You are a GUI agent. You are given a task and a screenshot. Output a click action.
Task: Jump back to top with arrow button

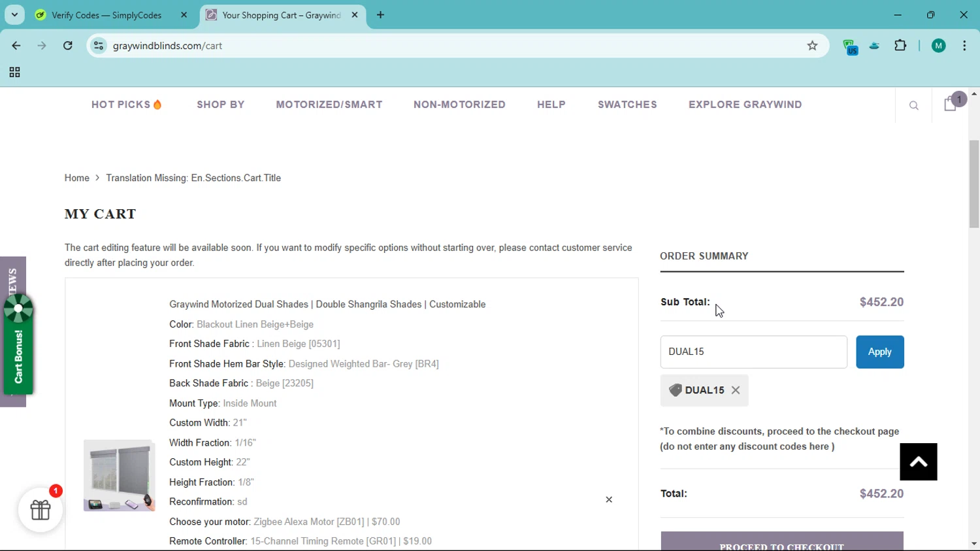(x=919, y=462)
